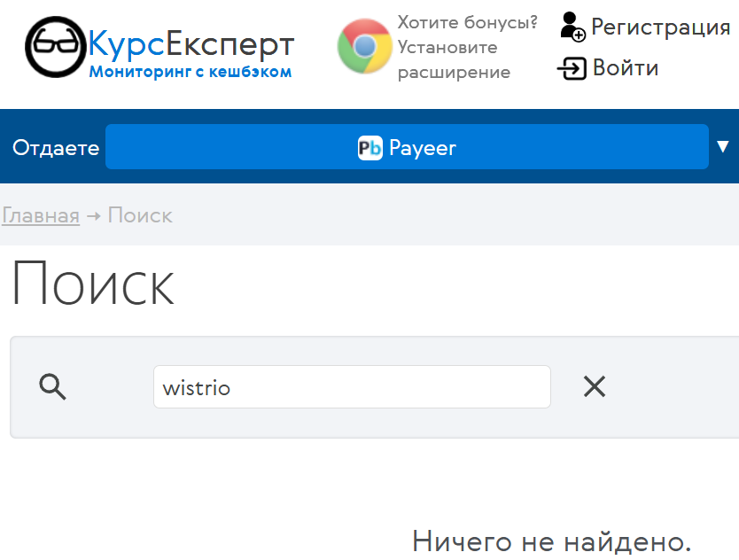Clear the search with the X icon
Image resolution: width=739 pixels, height=560 pixels.
(x=595, y=386)
